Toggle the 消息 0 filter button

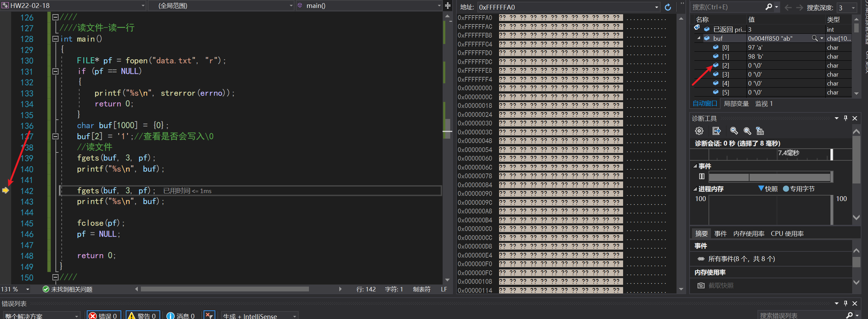pyautogui.click(x=181, y=316)
